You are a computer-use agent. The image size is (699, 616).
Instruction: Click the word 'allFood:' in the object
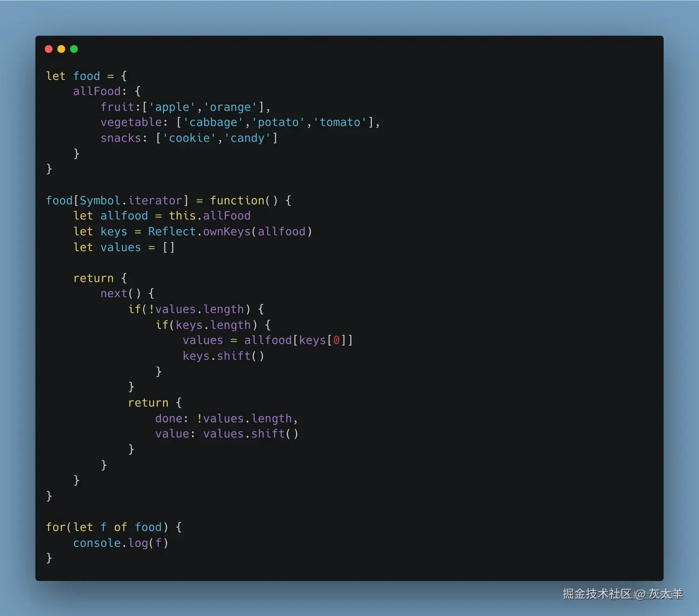100,91
